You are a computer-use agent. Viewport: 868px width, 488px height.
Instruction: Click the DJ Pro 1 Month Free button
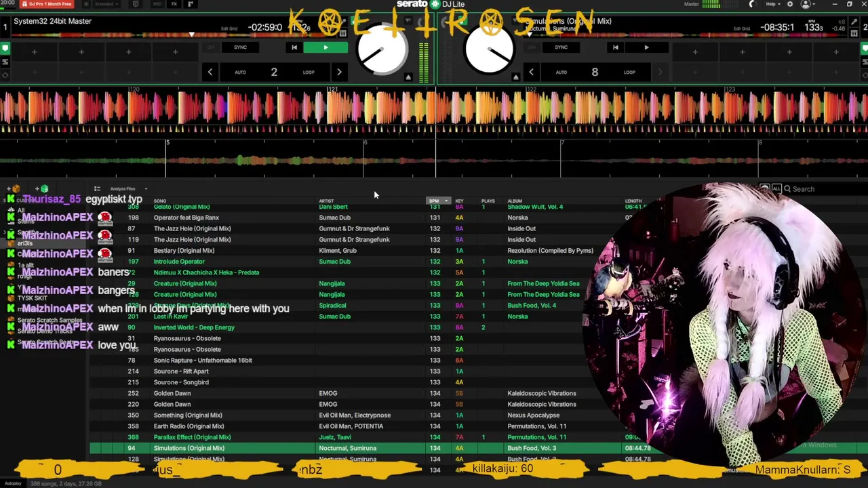(x=47, y=4)
